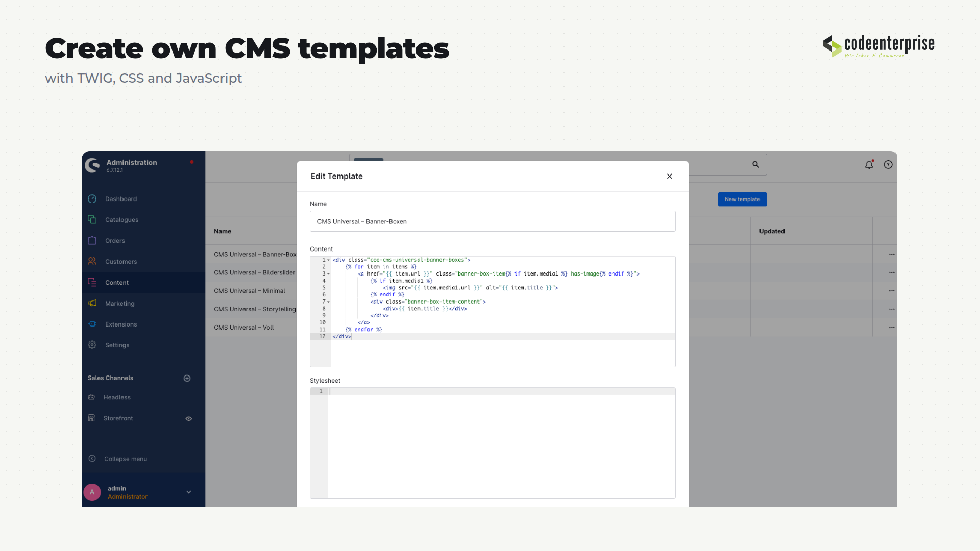Open the Marketing megaphone icon
Image resolution: width=980 pixels, height=551 pixels.
click(92, 304)
